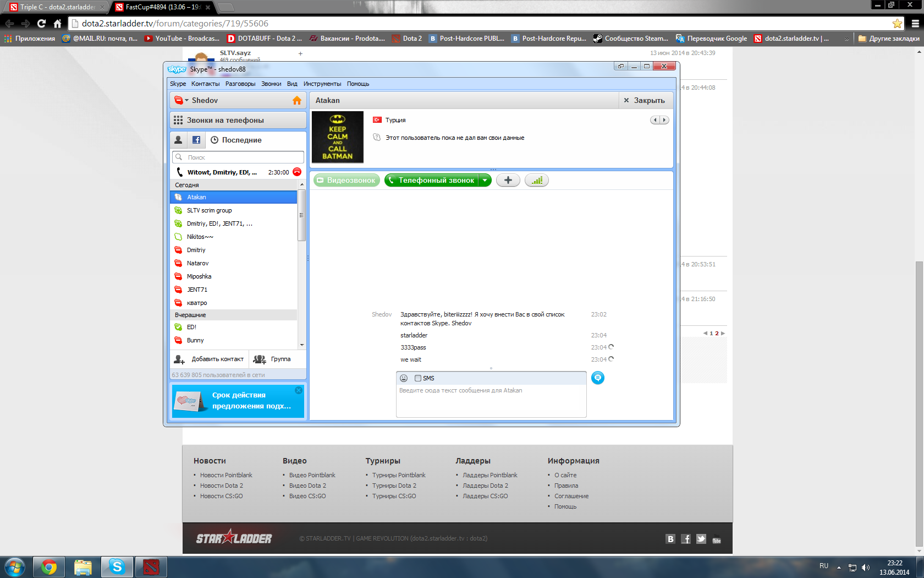Click the profile panel right arrow
Viewport: 924px width, 578px height.
[664, 120]
